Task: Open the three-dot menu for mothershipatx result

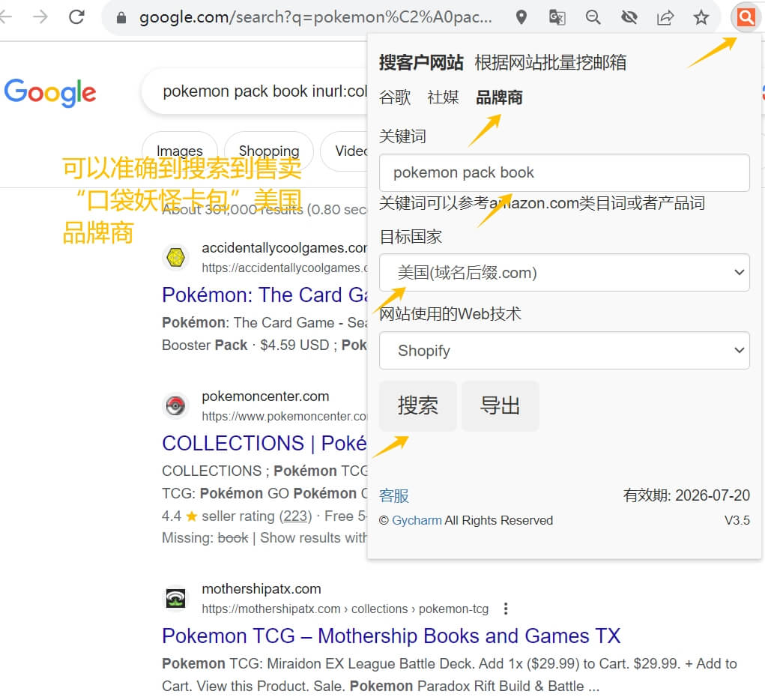Action: [506, 609]
